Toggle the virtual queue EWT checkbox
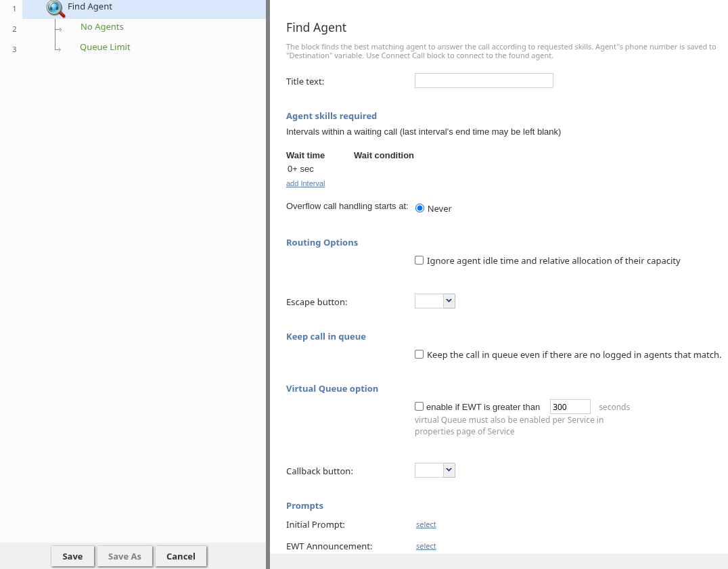The width and height of the screenshot is (728, 569). coord(419,407)
